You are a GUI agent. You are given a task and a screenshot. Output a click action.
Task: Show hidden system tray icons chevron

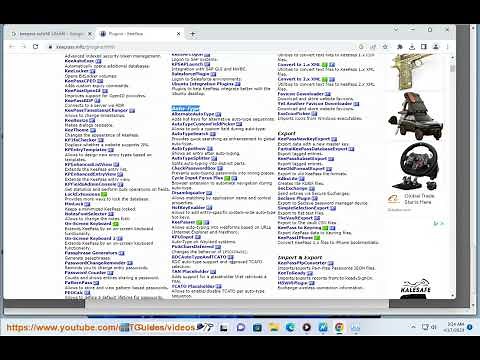(413, 327)
